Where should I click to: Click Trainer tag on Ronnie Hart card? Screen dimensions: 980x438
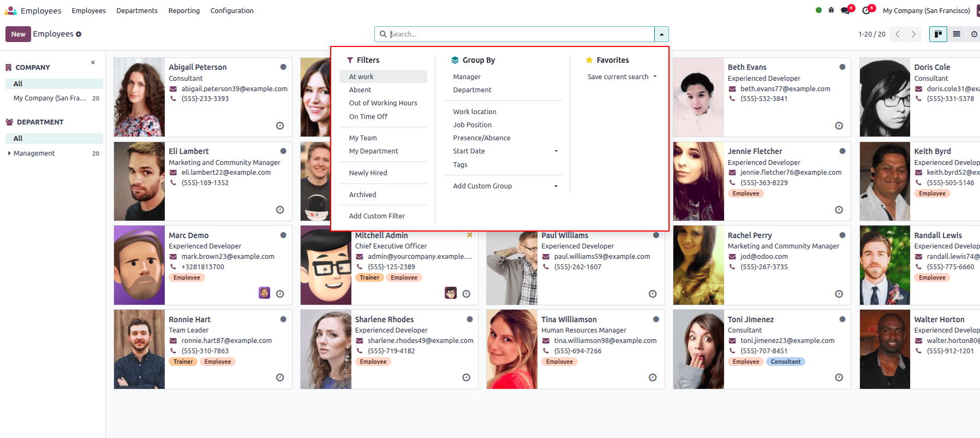(x=183, y=362)
